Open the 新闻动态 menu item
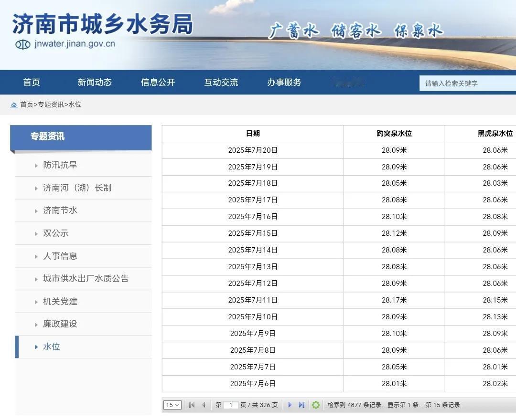This screenshot has height=420, width=516. point(94,82)
